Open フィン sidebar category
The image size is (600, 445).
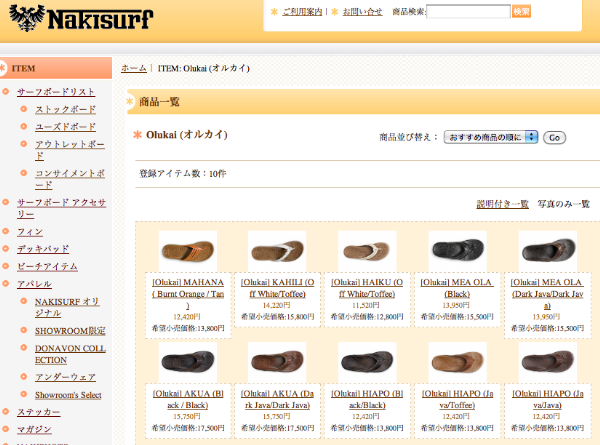tap(30, 231)
